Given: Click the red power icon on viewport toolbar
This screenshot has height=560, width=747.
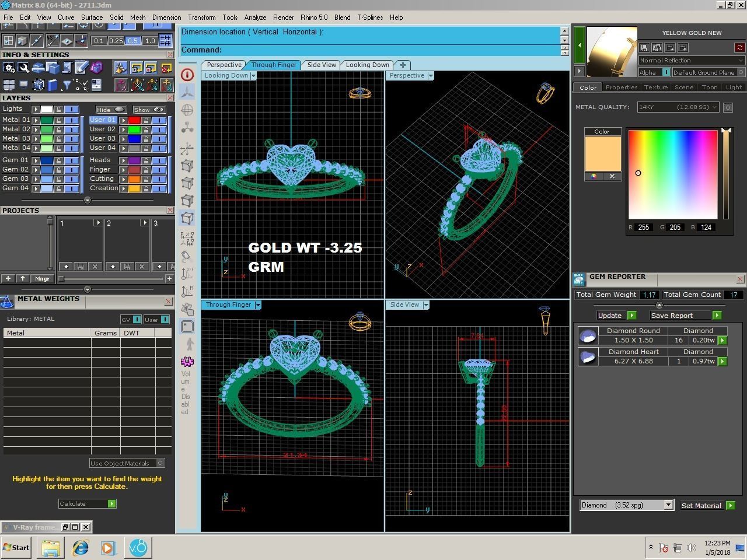Looking at the screenshot, I should [187, 75].
